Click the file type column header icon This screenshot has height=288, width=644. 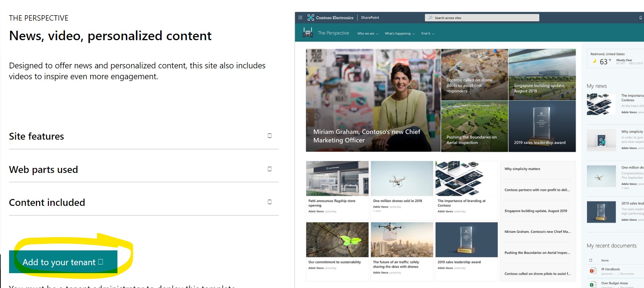point(591,261)
